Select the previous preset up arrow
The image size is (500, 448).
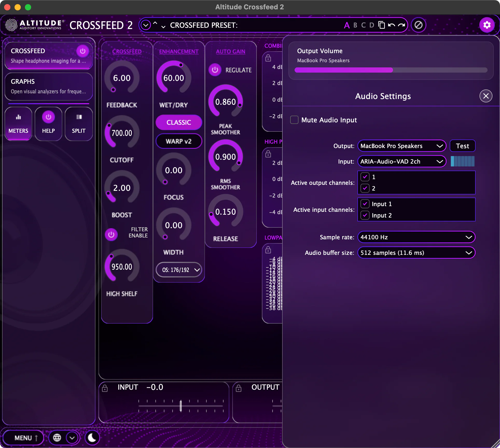[155, 23]
